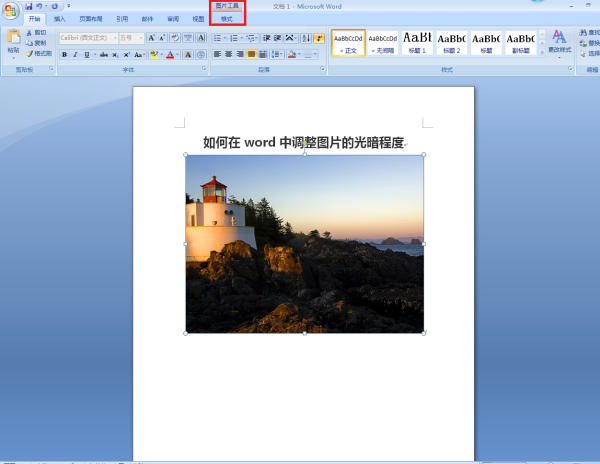Open the 格式 (Format) picture tools tab

click(x=227, y=19)
